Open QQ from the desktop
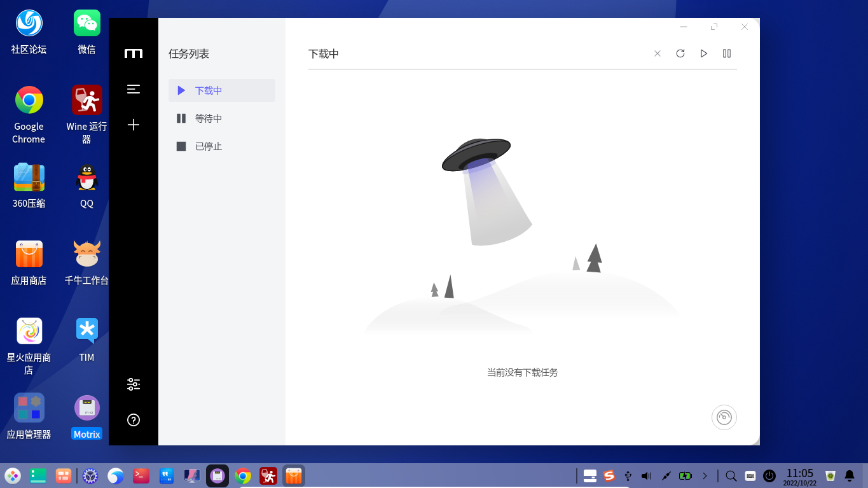This screenshot has height=488, width=868. [86, 178]
